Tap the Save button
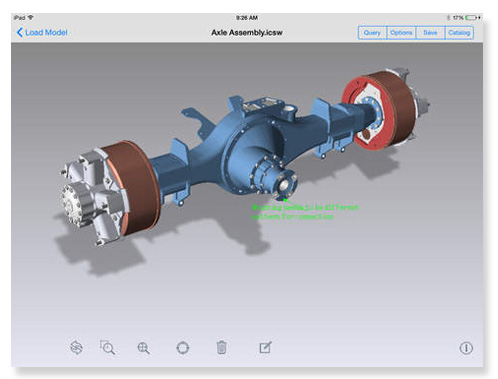The height and width of the screenshot is (379, 498). (x=430, y=33)
